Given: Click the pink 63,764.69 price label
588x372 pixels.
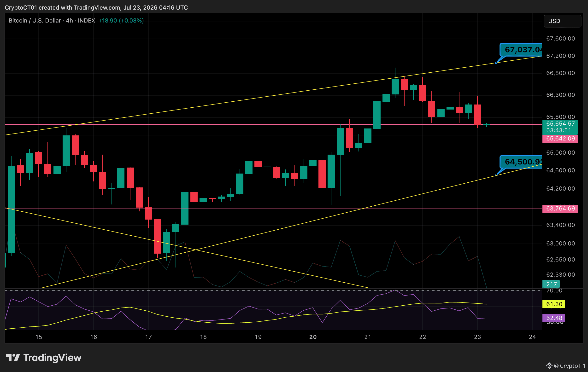Looking at the screenshot, I should (x=560, y=209).
